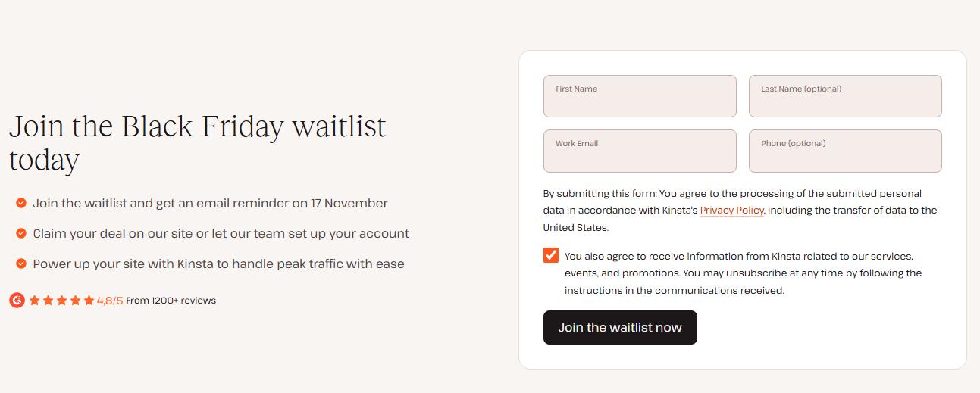Click the third orange rating star
Screen dimensions: 980x393
click(x=62, y=301)
